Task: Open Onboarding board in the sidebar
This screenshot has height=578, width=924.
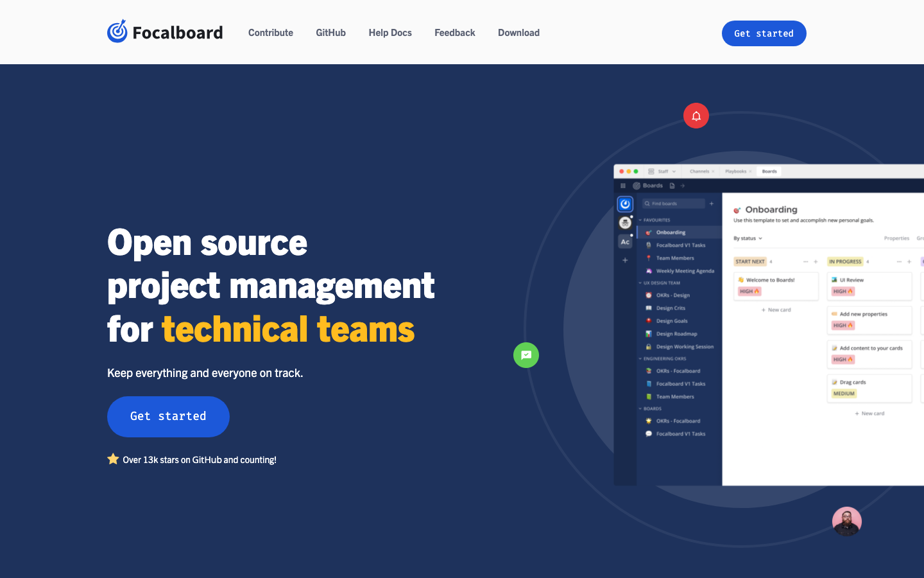Action: (680, 232)
